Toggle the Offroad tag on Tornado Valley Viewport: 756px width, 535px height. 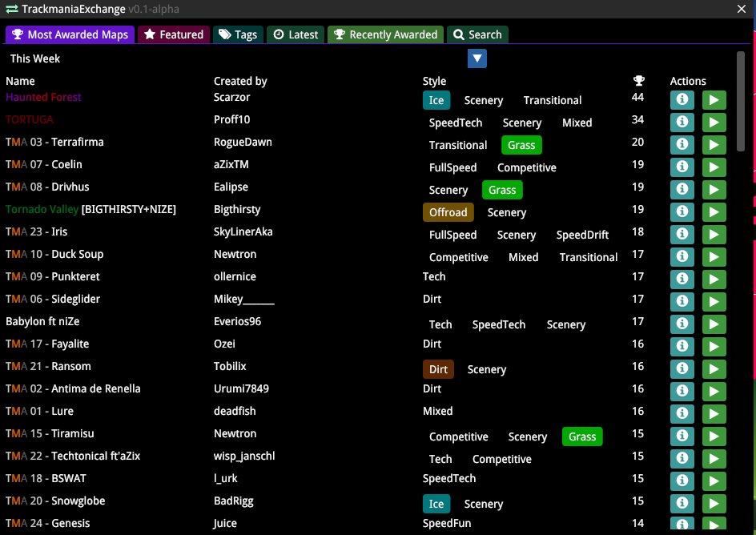[448, 212]
